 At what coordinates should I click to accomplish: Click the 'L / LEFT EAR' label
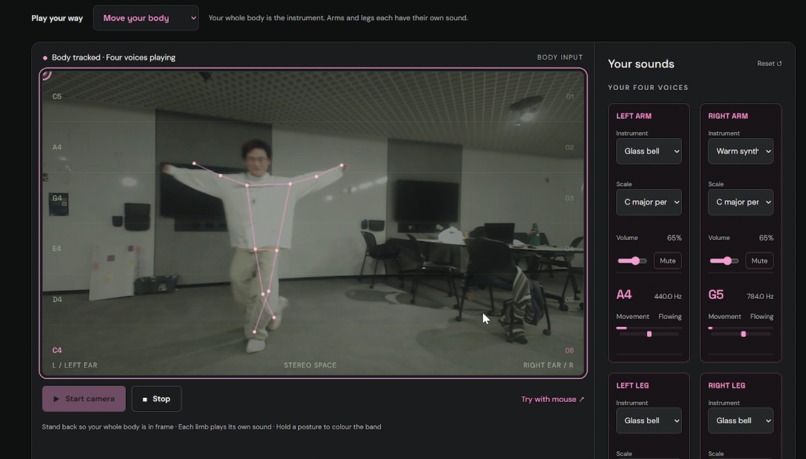(x=75, y=365)
